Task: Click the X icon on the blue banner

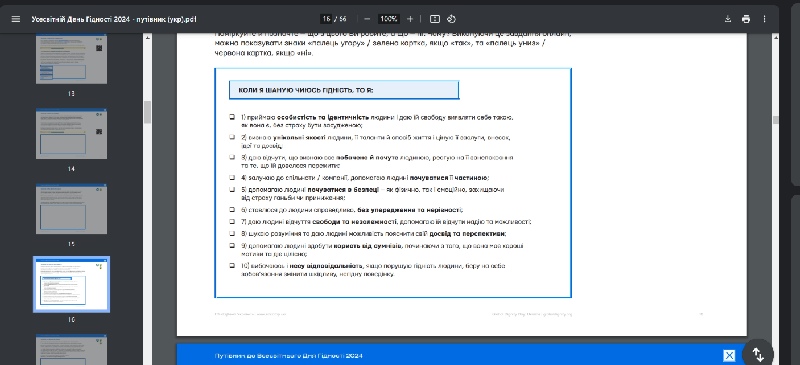Action: coord(730,356)
